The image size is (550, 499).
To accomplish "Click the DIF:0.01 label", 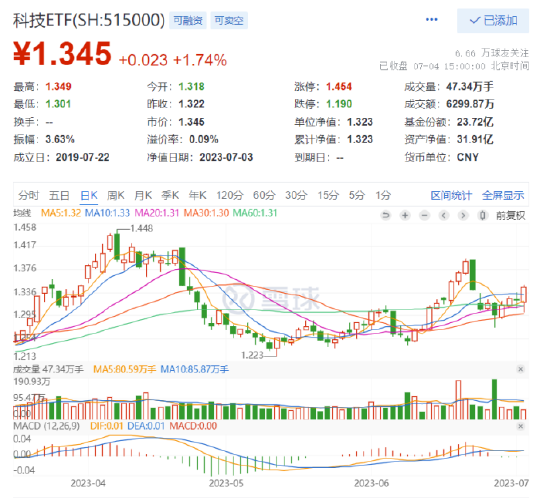I will (107, 426).
